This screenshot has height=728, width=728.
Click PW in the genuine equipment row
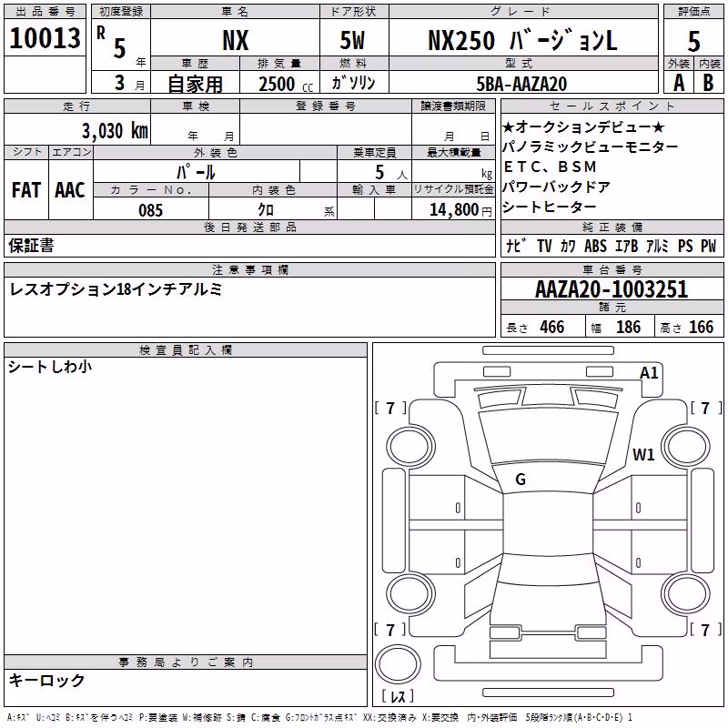click(x=709, y=246)
